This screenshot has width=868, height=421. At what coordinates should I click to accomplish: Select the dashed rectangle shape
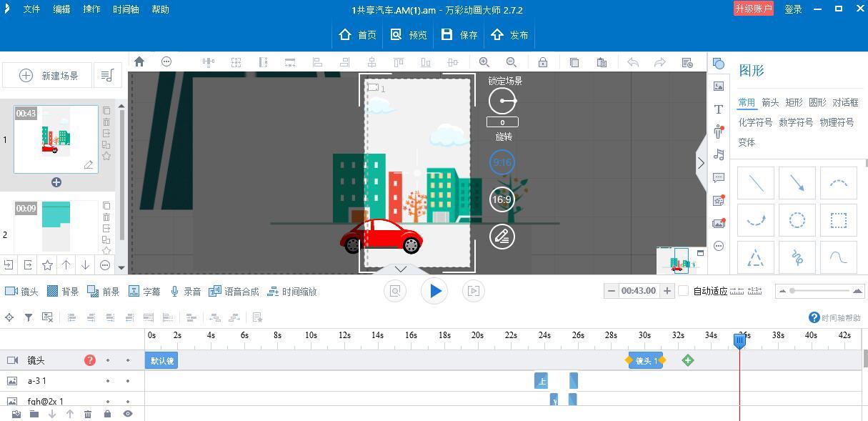point(839,219)
